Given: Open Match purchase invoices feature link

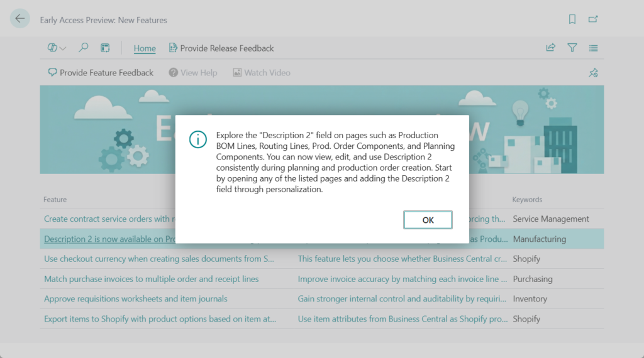Looking at the screenshot, I should tap(151, 279).
